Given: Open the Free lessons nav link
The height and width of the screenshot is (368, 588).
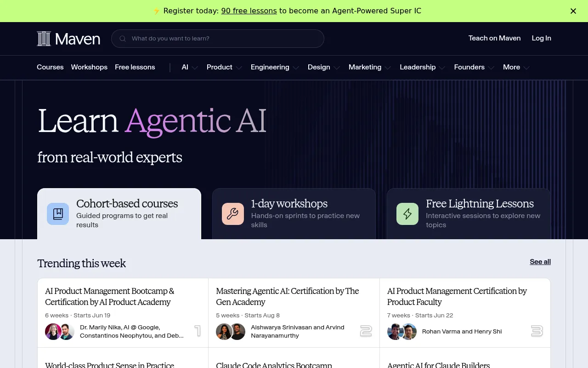Looking at the screenshot, I should tap(135, 67).
